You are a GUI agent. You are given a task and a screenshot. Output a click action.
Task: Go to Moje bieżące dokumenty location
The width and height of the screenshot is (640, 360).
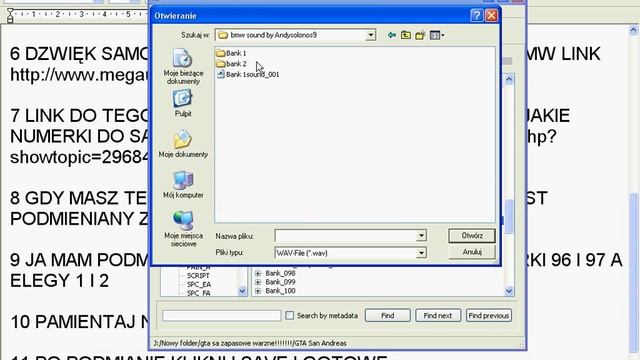[183, 67]
